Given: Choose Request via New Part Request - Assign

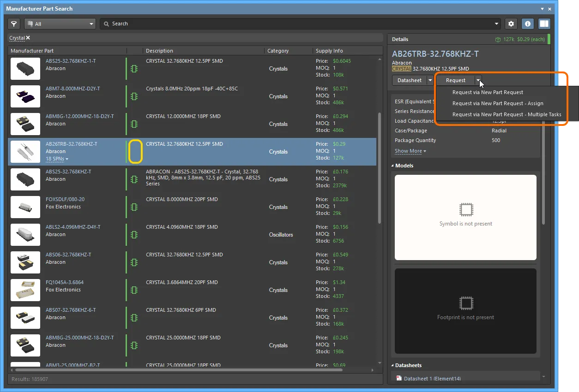Looking at the screenshot, I should coord(498,103).
